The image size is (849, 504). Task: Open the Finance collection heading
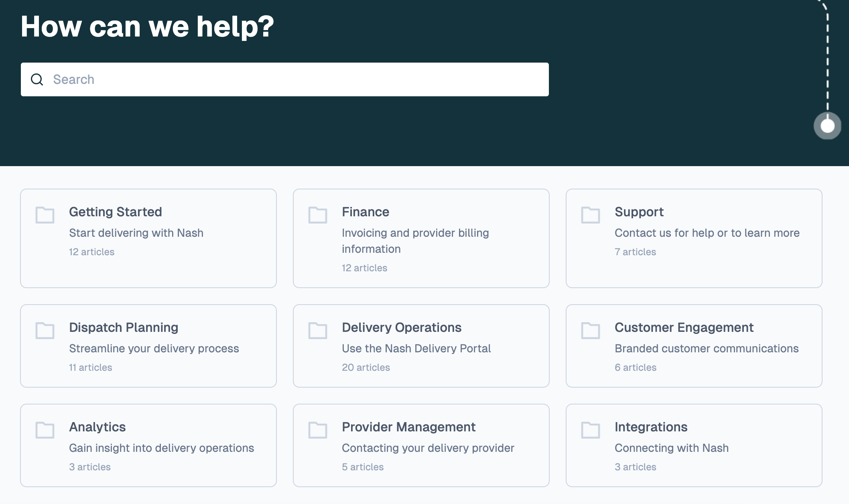[366, 212]
